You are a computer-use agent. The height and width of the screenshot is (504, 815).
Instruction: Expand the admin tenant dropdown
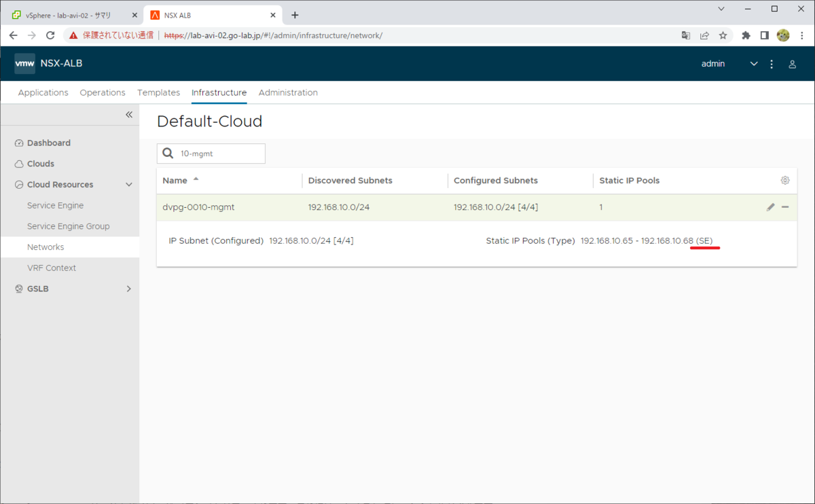(753, 64)
